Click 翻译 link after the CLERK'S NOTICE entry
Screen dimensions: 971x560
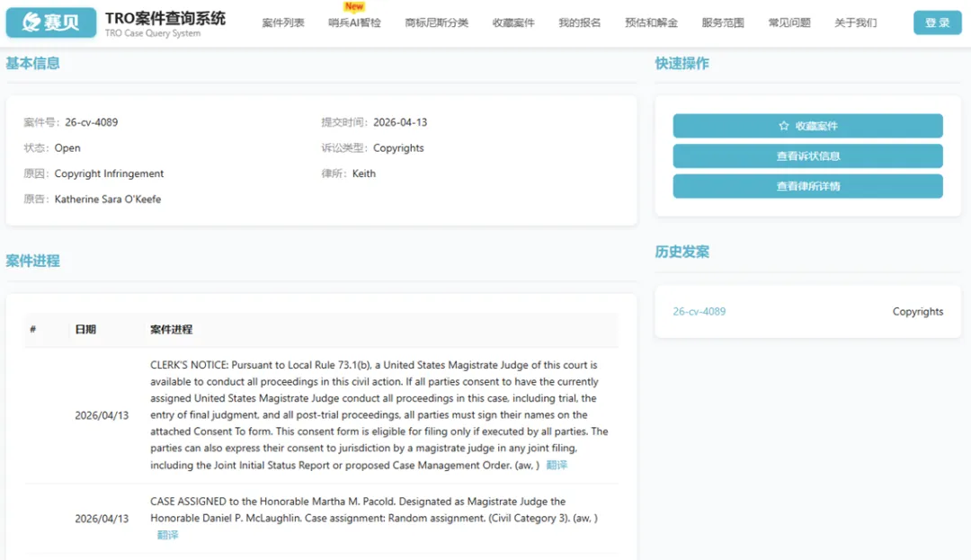pos(557,465)
